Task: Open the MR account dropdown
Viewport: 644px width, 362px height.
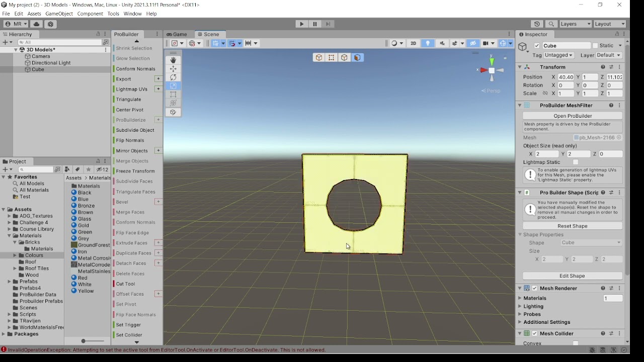Action: point(16,24)
